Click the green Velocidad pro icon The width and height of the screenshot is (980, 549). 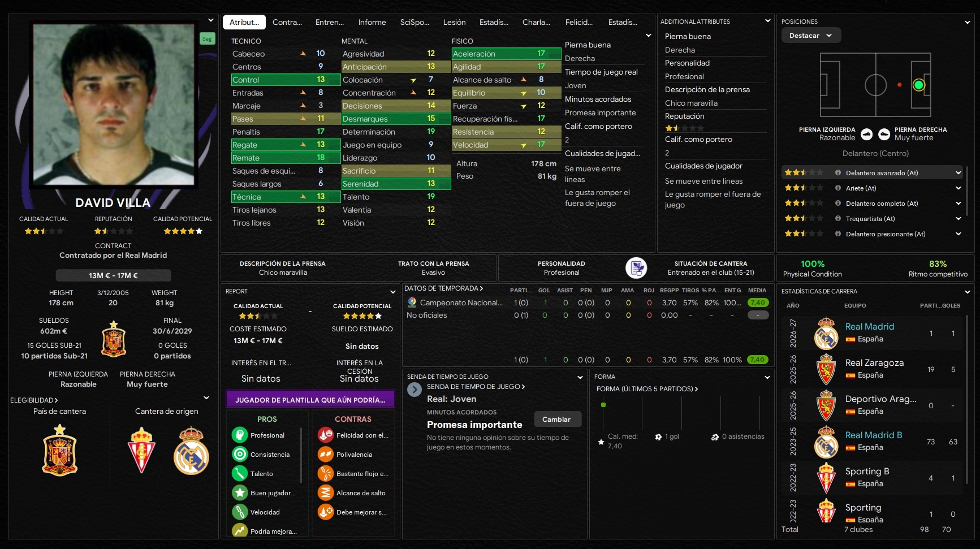pos(240,512)
